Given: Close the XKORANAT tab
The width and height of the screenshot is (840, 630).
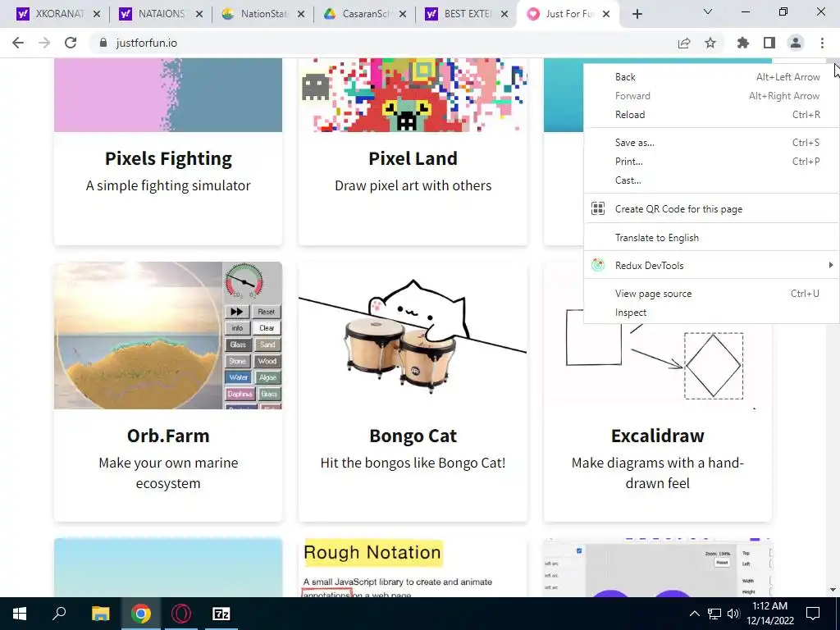Looking at the screenshot, I should click(x=97, y=14).
